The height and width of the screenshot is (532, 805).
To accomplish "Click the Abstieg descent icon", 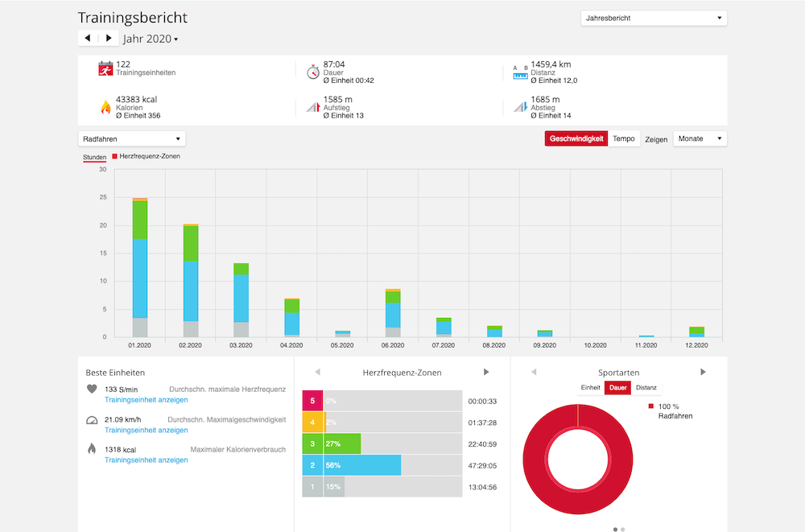I will 521,107.
